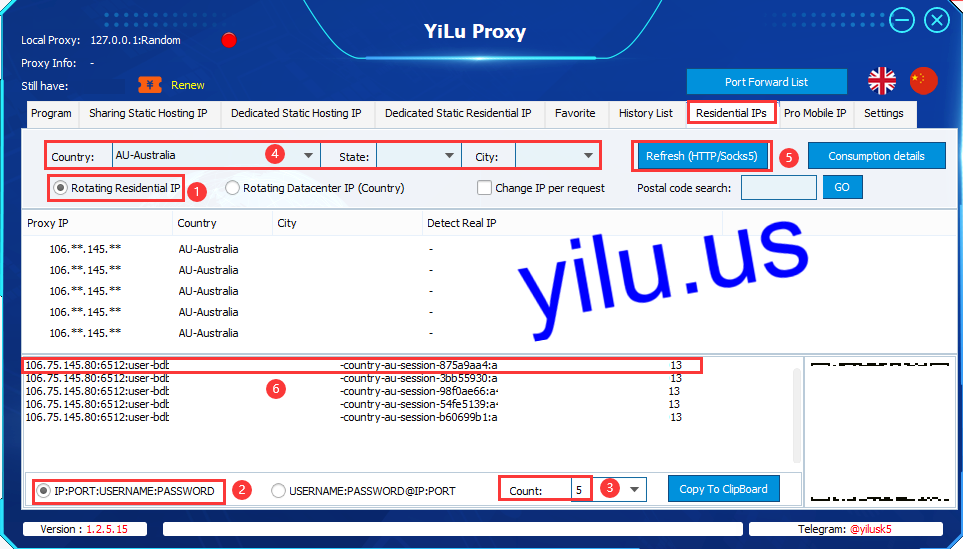Select Rotating Datacenter IP (Country) option
This screenshot has width=963, height=549.
[232, 188]
